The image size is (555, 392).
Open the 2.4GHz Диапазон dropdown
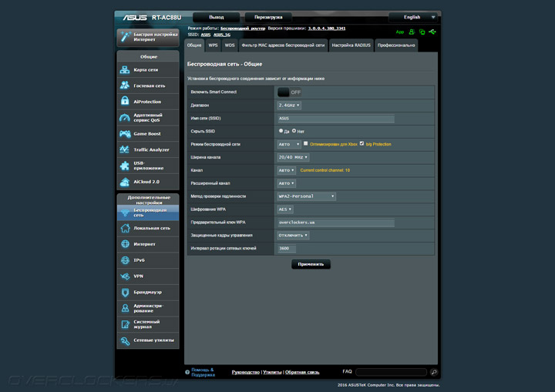tap(289, 105)
